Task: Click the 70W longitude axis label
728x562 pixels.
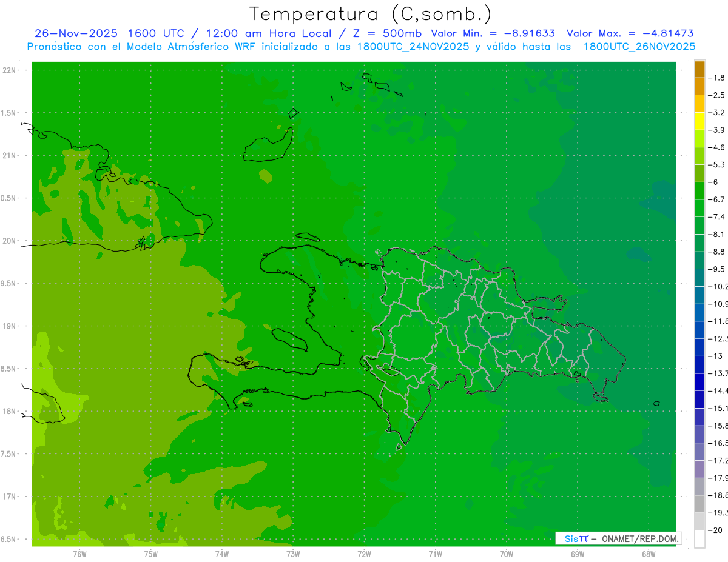Action: coord(507,554)
